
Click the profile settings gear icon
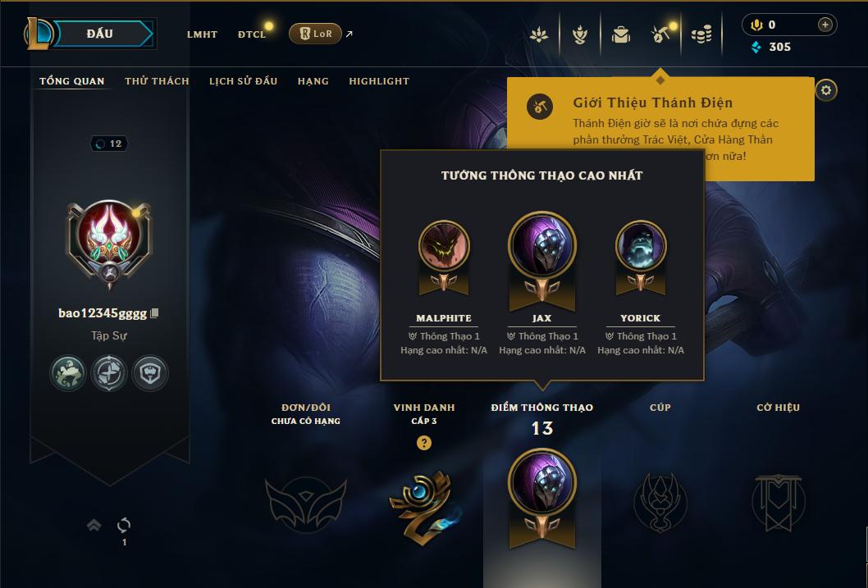(826, 90)
